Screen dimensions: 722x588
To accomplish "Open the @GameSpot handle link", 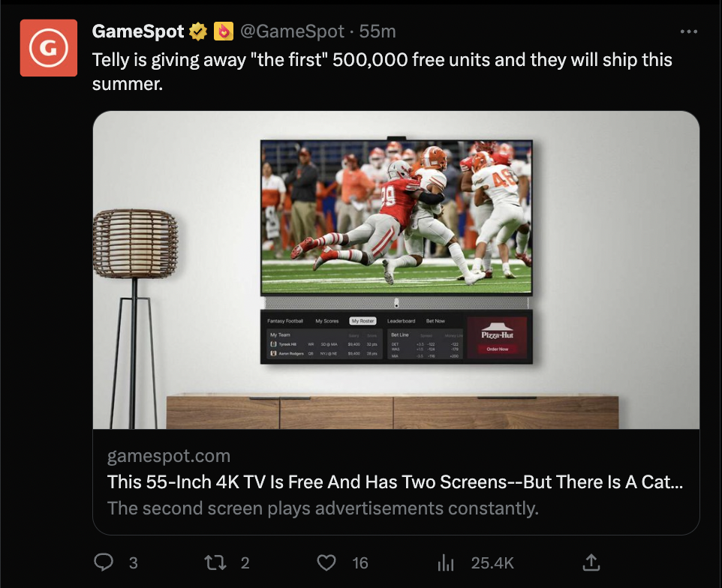I will click(292, 31).
